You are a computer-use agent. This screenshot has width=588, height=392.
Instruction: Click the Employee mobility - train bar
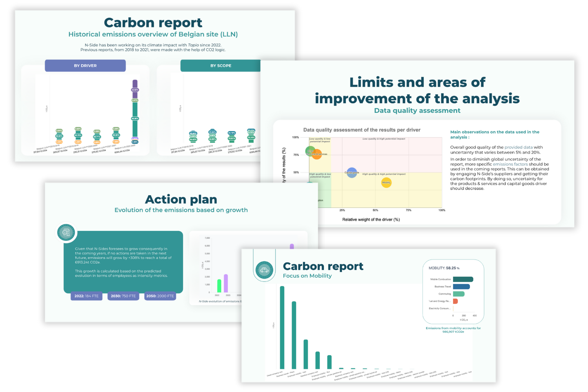click(306, 354)
